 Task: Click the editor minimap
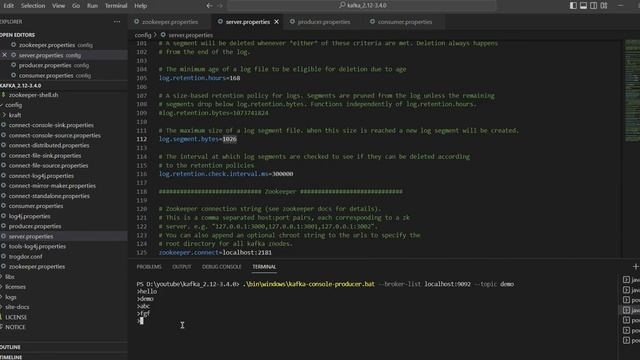632,91
